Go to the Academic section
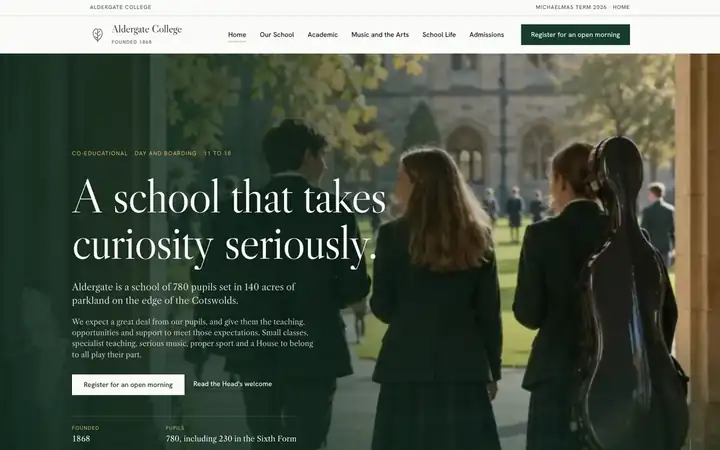720x450 pixels. click(323, 35)
